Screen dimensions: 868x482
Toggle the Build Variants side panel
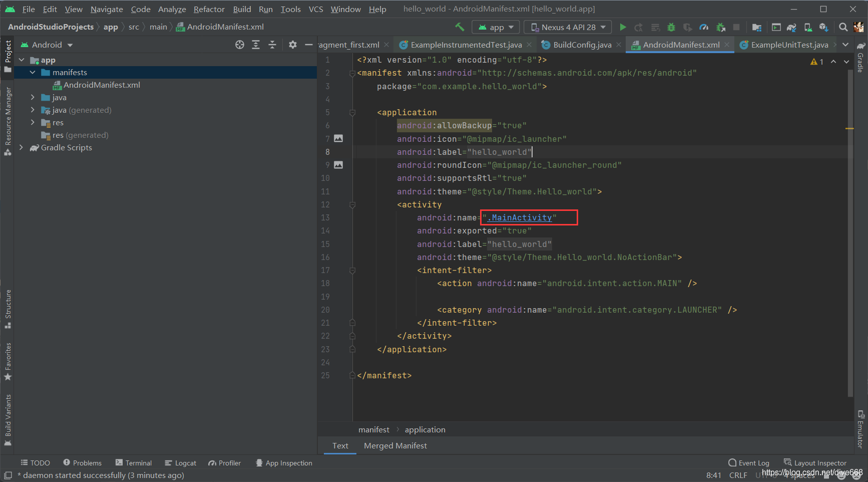[x=8, y=420]
